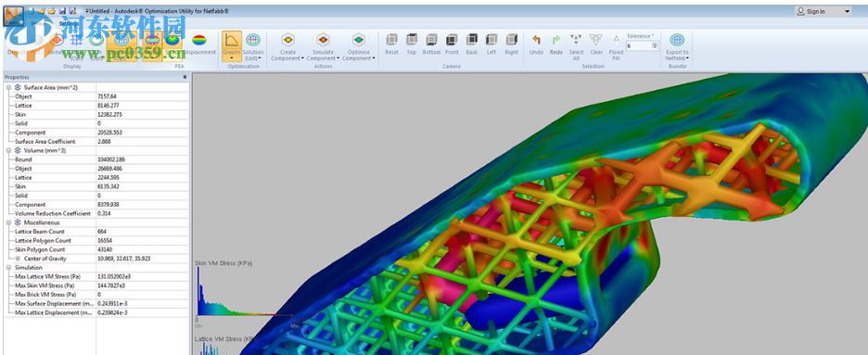Open the Export to Netfabb dropdown
The image size is (868, 355).
[x=676, y=46]
